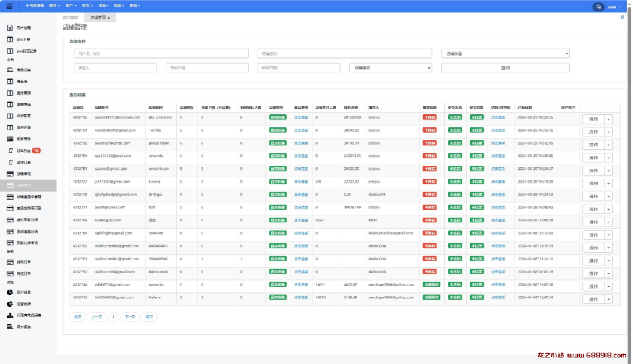Open 买家对话审核 via its card icon

click(10, 243)
